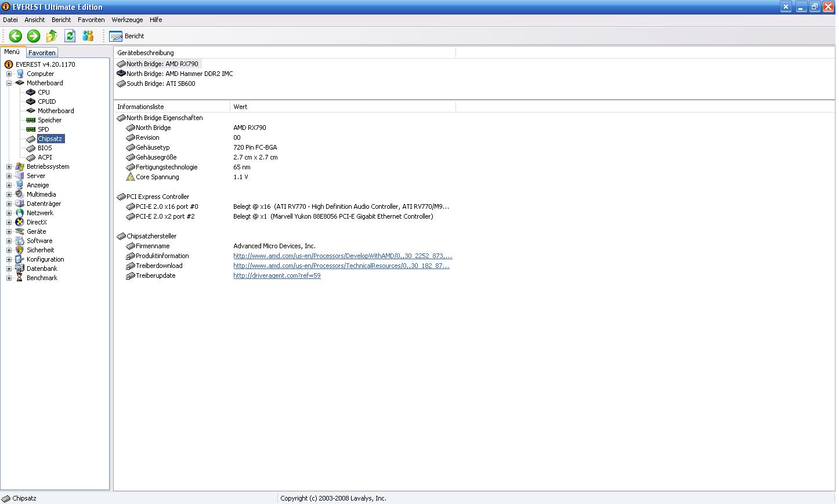The width and height of the screenshot is (839, 504).
Task: Select the Speicher memory icon
Action: tap(31, 120)
